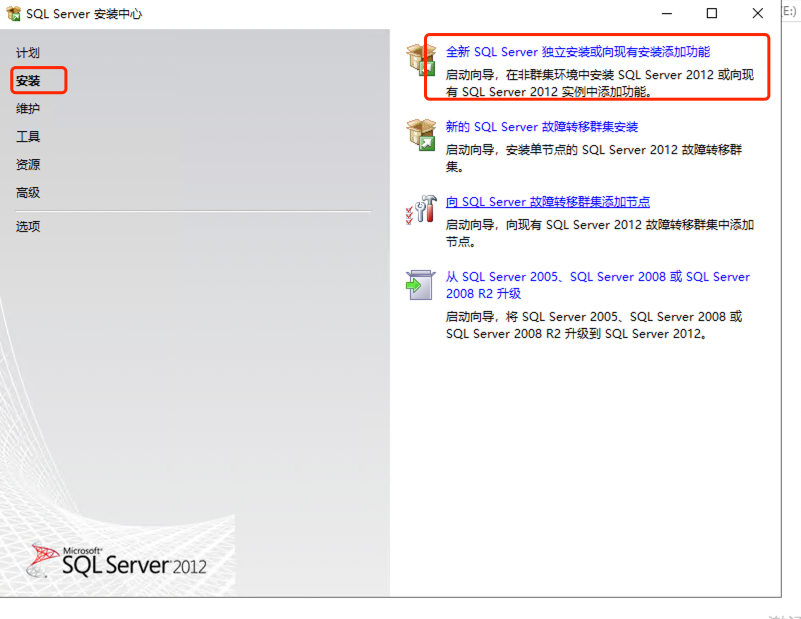Image resolution: width=801 pixels, height=619 pixels.
Task: Go to the 资源 section
Action: point(28,164)
